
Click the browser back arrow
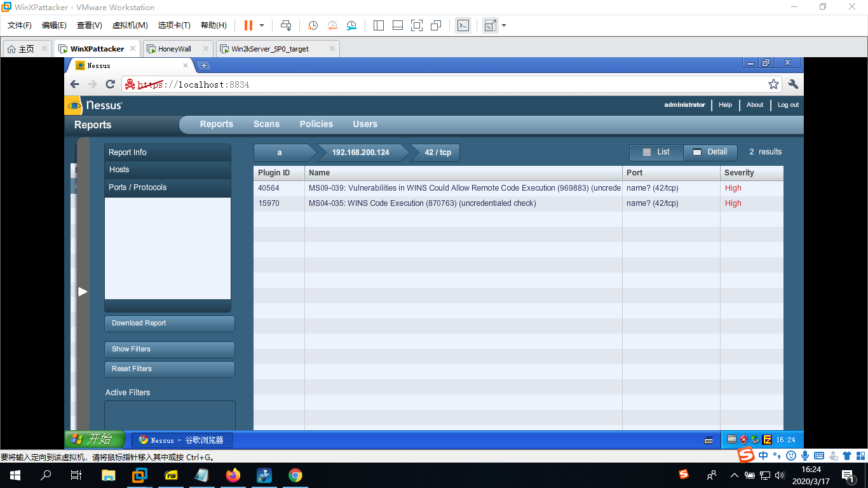75,84
